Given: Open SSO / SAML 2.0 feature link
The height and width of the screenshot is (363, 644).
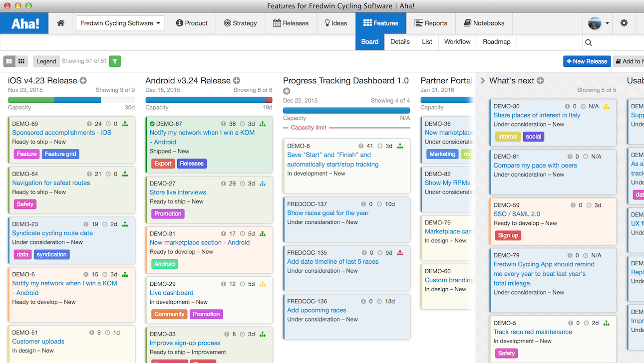Looking at the screenshot, I should [517, 214].
